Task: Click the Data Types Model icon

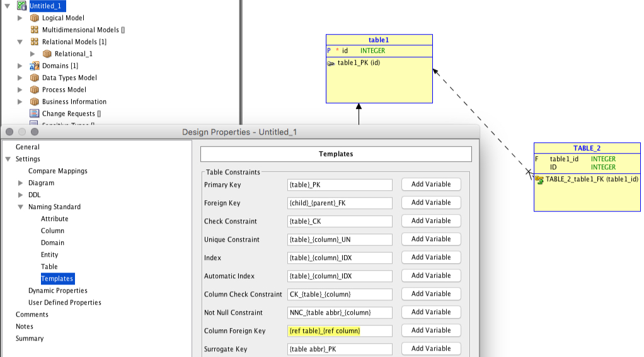Action: 35,77
